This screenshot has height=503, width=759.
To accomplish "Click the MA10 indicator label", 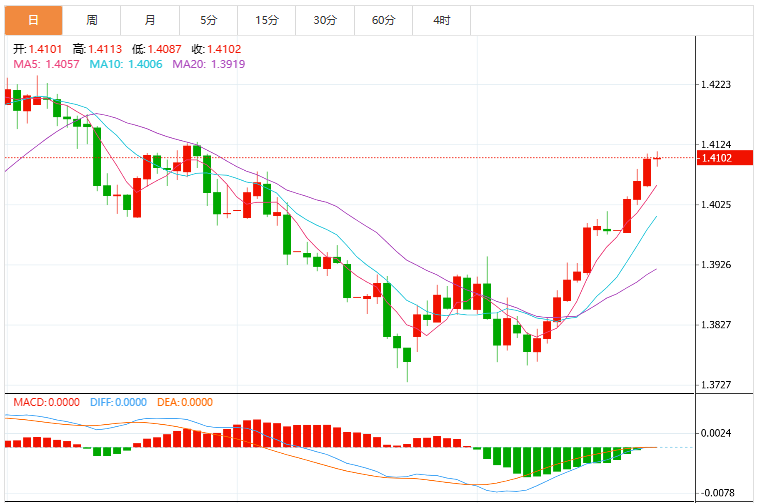I will 126,64.
